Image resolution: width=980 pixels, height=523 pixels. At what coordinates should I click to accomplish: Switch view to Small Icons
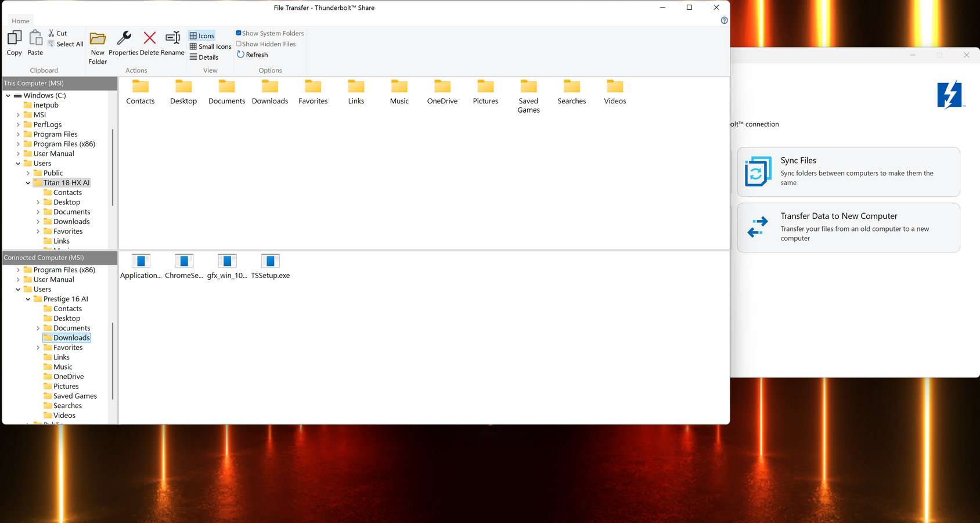tap(210, 46)
